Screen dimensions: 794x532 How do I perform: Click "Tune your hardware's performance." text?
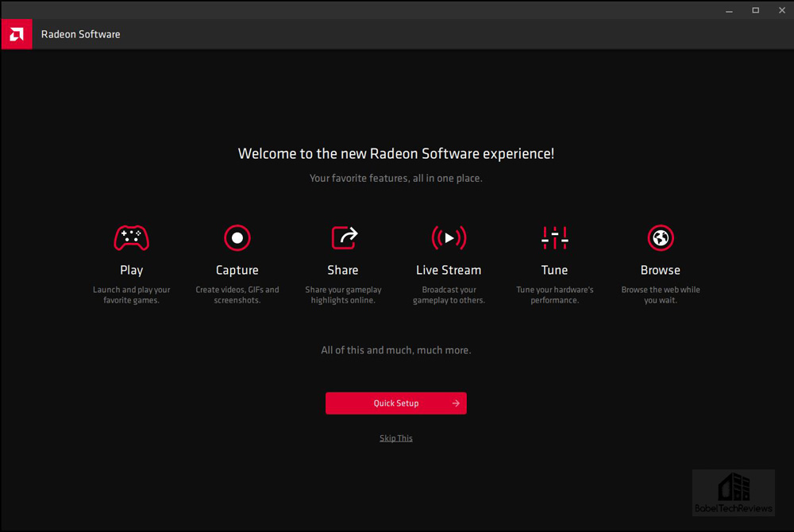554,295
